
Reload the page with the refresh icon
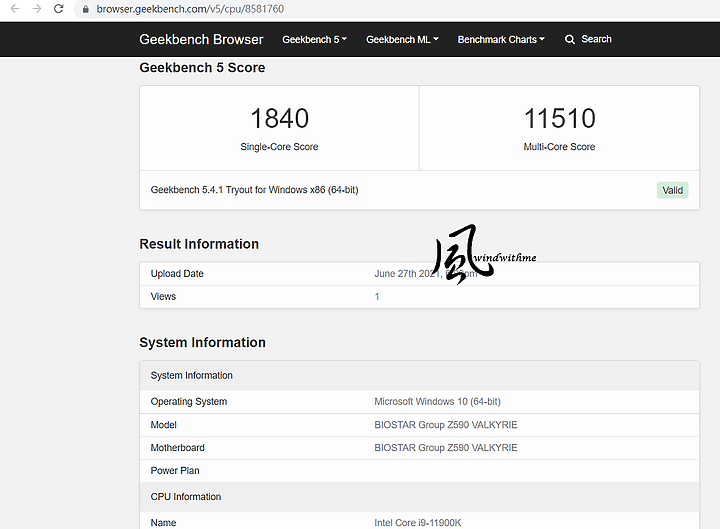click(58, 9)
